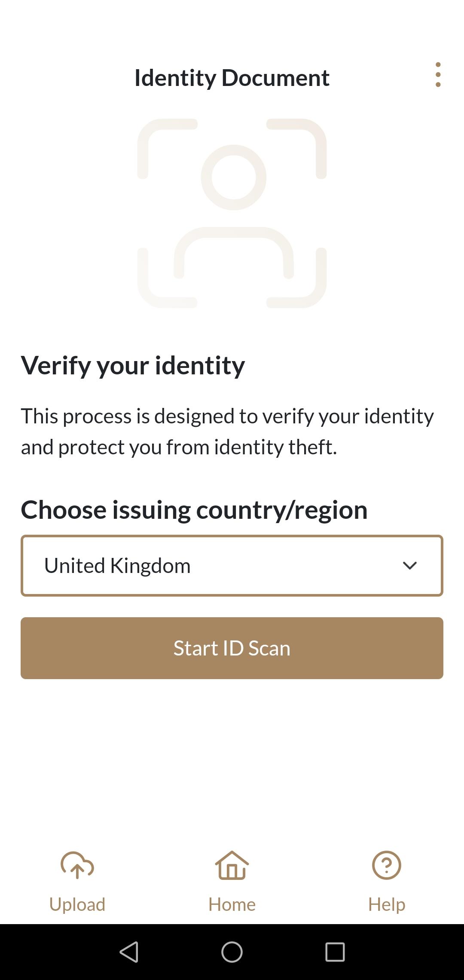Tap the Choose issuing country/region label
The height and width of the screenshot is (980, 464).
tap(194, 510)
